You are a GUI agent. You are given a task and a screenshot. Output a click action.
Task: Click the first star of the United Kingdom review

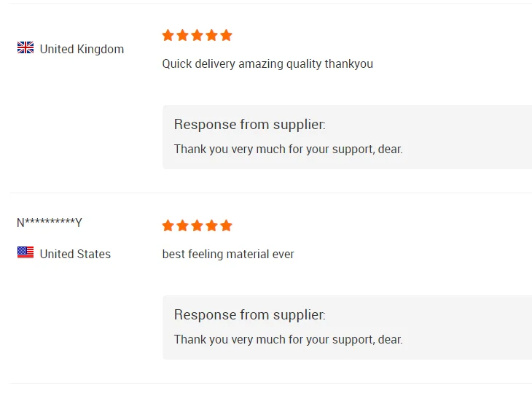[168, 35]
